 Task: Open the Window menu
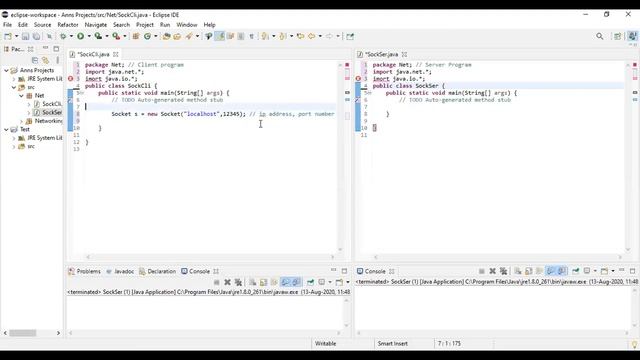point(187,25)
